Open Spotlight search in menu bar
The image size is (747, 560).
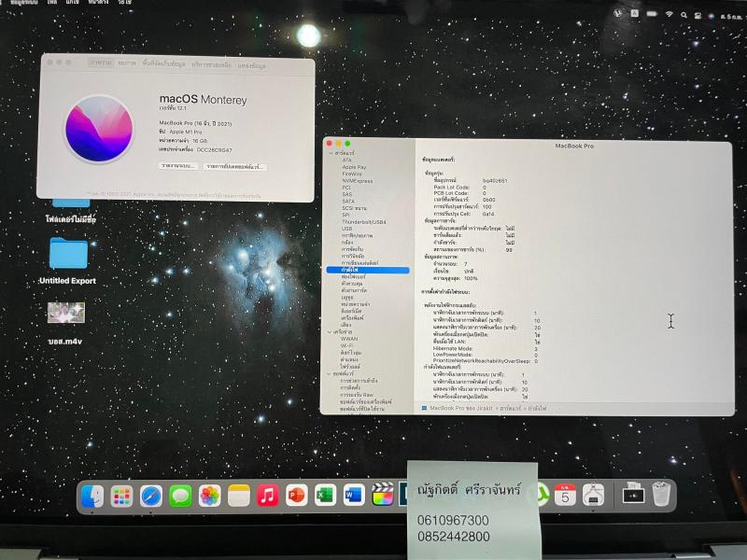(x=684, y=15)
